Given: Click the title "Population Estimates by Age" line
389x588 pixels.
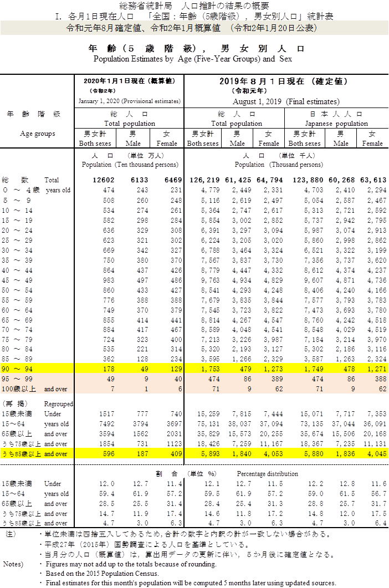Looking at the screenshot, I should pos(192,59).
